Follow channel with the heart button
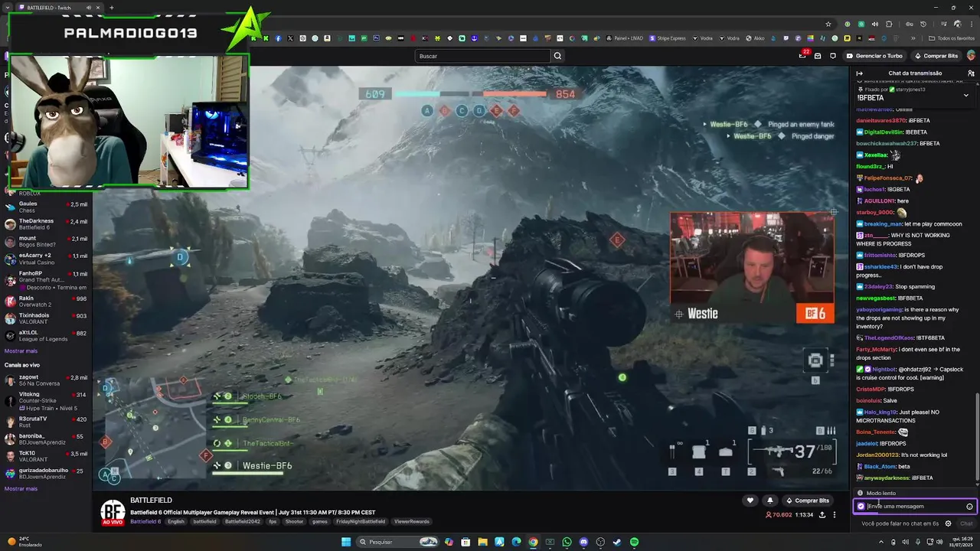 (x=750, y=500)
